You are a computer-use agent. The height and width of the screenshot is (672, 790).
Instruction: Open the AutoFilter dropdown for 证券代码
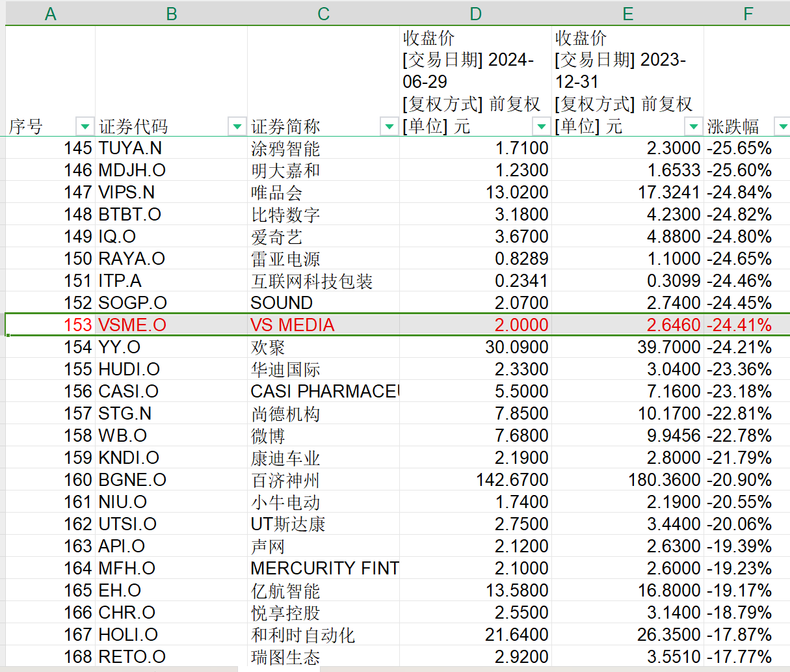point(237,126)
